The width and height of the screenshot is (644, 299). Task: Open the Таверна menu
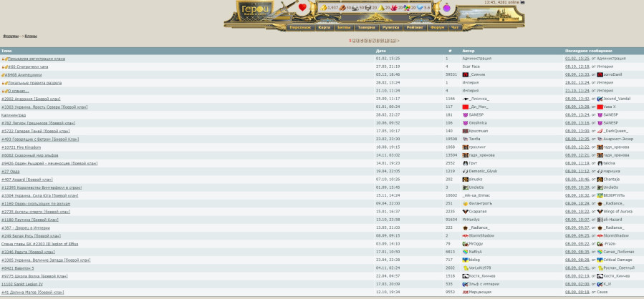pyautogui.click(x=366, y=27)
